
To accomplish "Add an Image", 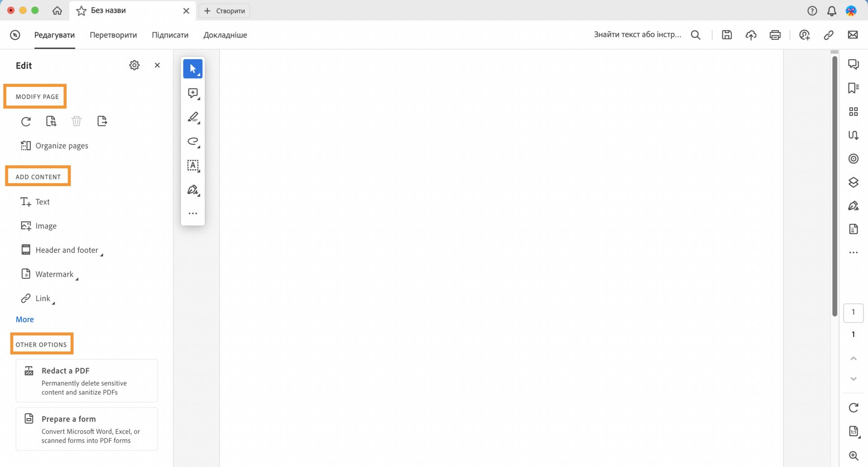I will pos(39,226).
